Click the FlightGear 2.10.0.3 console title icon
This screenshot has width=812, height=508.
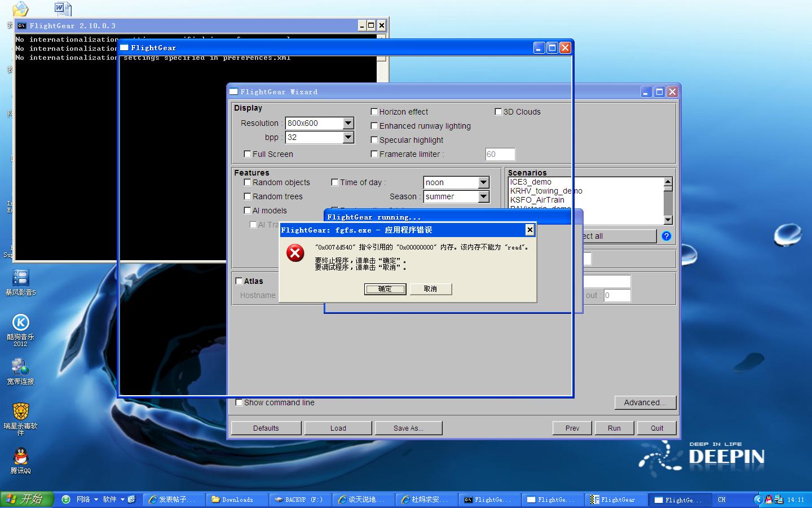point(22,25)
